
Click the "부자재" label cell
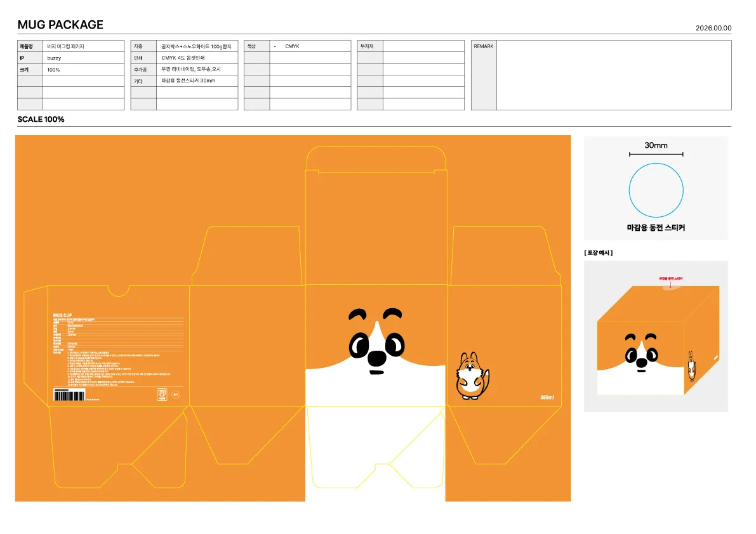pos(370,46)
